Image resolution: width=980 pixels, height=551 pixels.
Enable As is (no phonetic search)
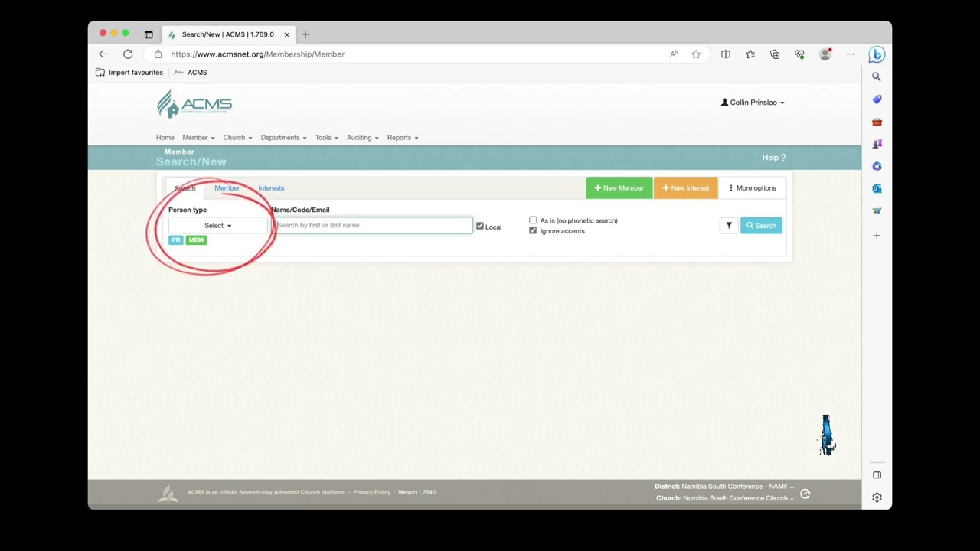[533, 220]
